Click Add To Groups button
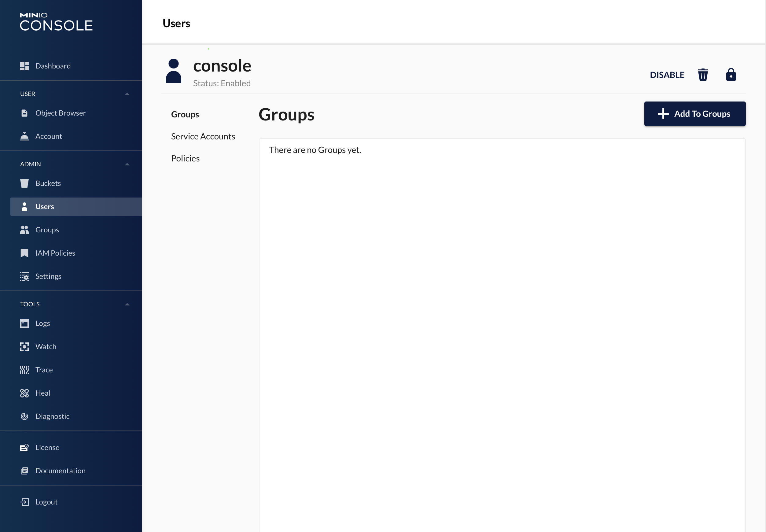Image resolution: width=766 pixels, height=532 pixels. [695, 114]
